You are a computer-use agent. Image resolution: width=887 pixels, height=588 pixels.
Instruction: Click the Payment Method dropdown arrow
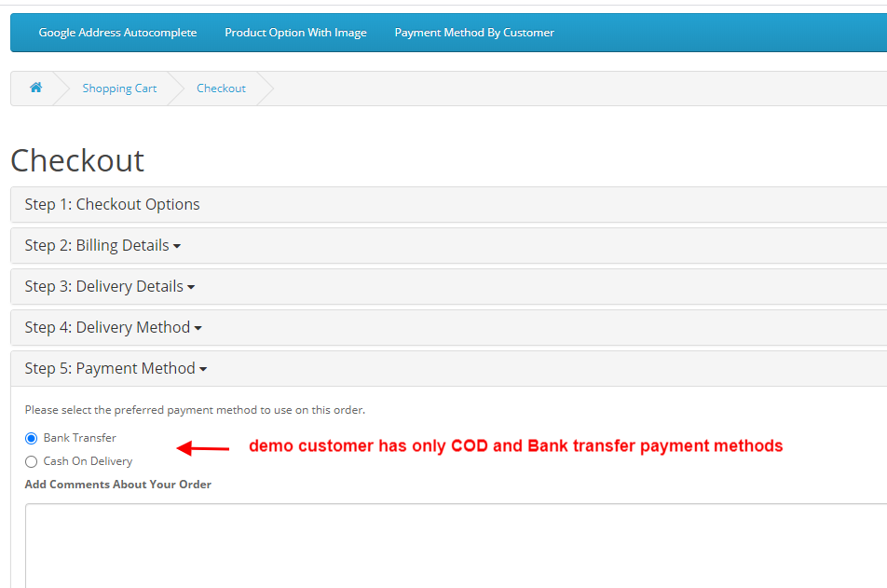[204, 368]
